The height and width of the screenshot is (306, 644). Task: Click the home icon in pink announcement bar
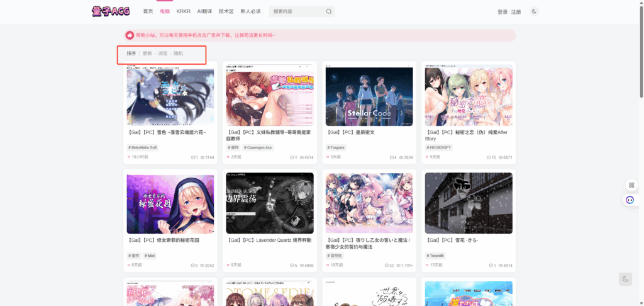pos(130,35)
